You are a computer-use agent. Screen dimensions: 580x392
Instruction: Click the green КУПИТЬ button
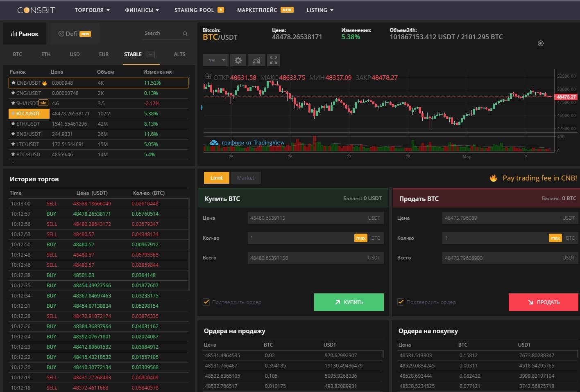pos(349,302)
